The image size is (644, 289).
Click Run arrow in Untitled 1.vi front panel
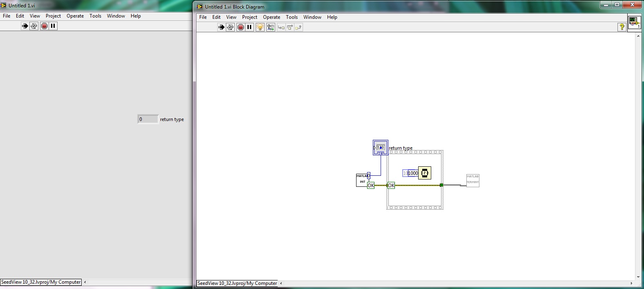(25, 26)
